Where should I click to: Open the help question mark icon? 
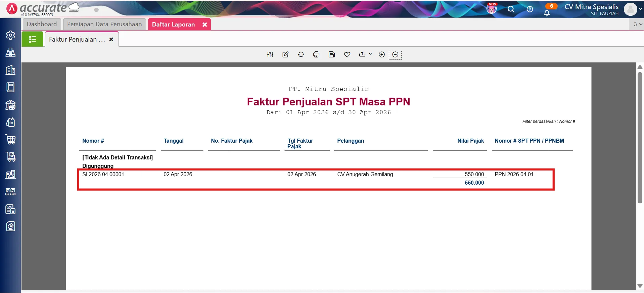click(530, 9)
